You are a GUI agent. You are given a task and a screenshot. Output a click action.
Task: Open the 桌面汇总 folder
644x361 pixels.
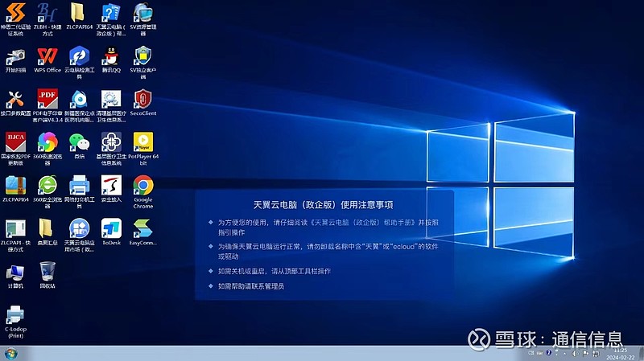click(47, 232)
